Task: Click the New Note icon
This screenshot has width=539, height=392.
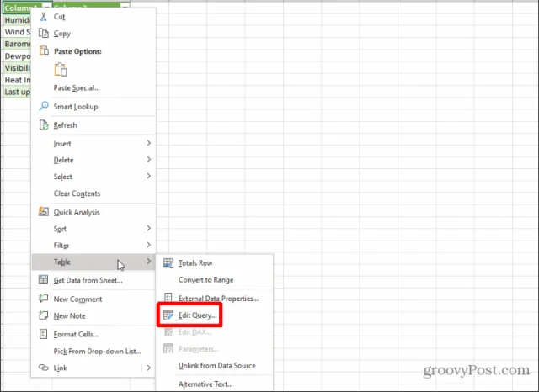Action: [x=43, y=315]
